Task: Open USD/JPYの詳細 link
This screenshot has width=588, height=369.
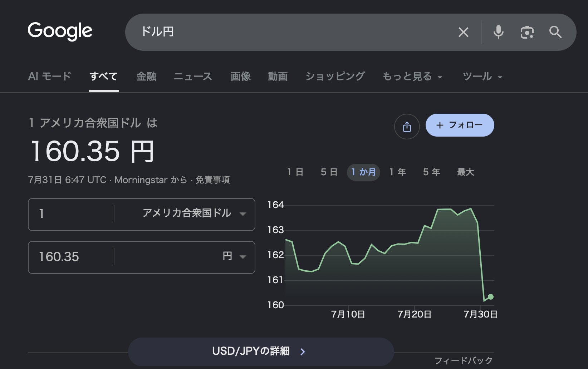Action: pos(261,351)
